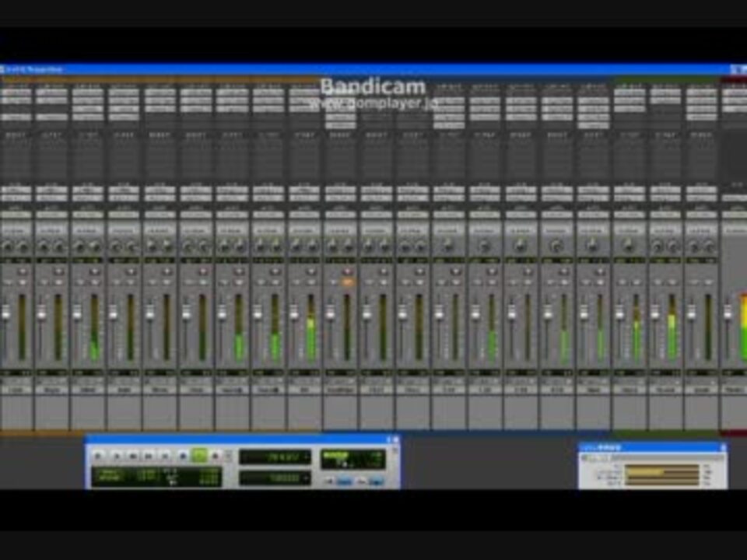Open the output selector on fifth channel strip
The height and width of the screenshot is (560, 747).
[160, 197]
